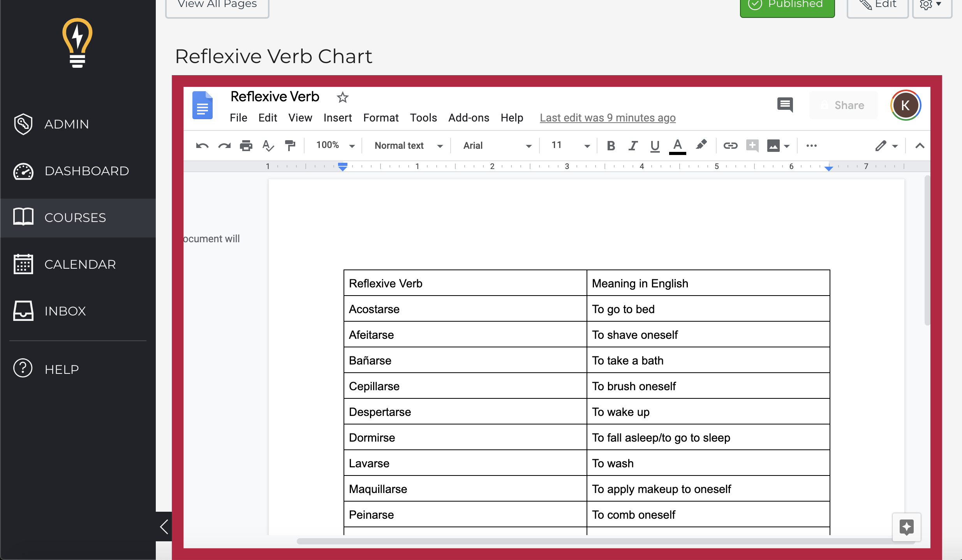Click the Google Docs home icon
Screen dimensions: 962x560
[x=203, y=105]
